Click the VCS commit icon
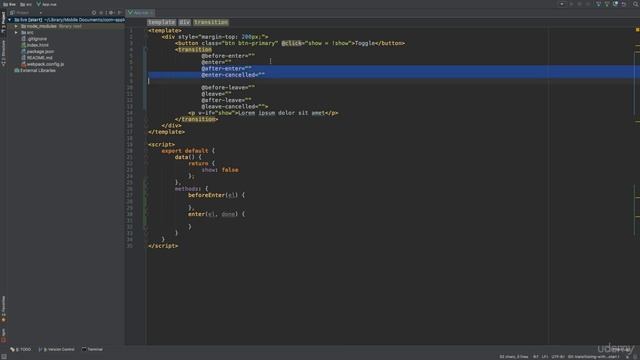Viewport: 640px width, 360px height. (x=607, y=4)
